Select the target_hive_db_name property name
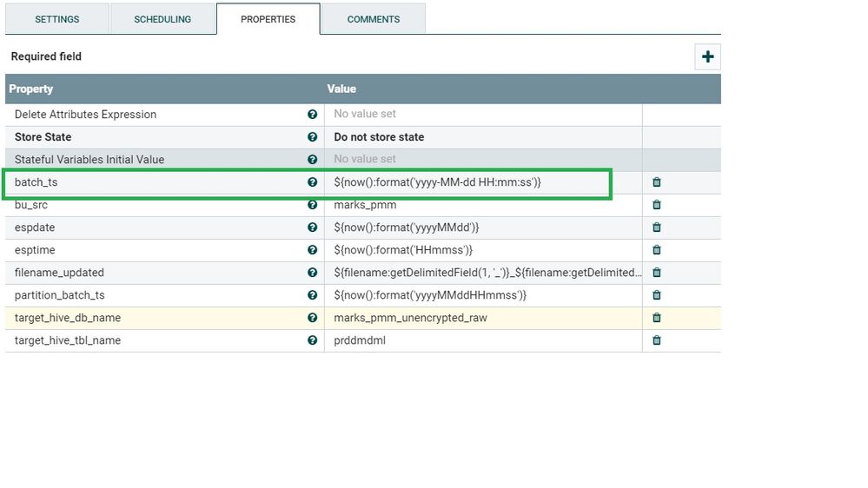 click(x=68, y=318)
